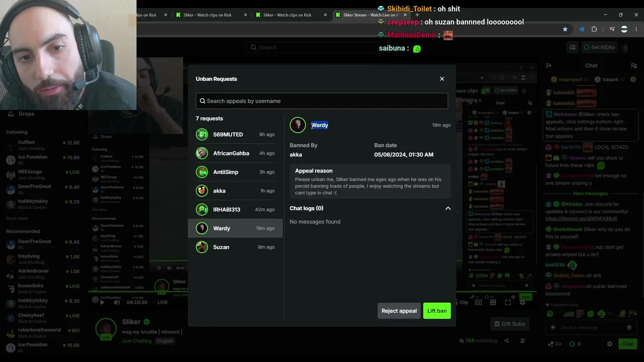
Task: Open the video player settings gear
Action: (x=522, y=302)
